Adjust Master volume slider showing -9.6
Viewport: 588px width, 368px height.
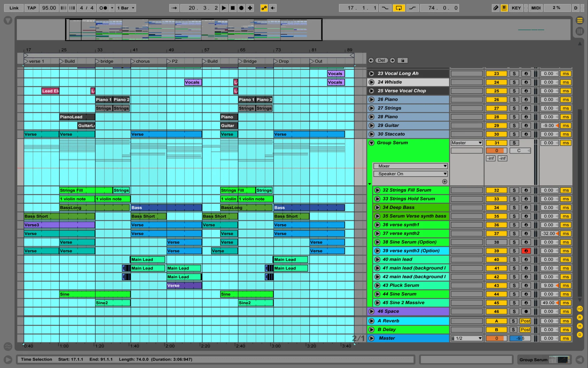pyautogui.click(x=520, y=338)
